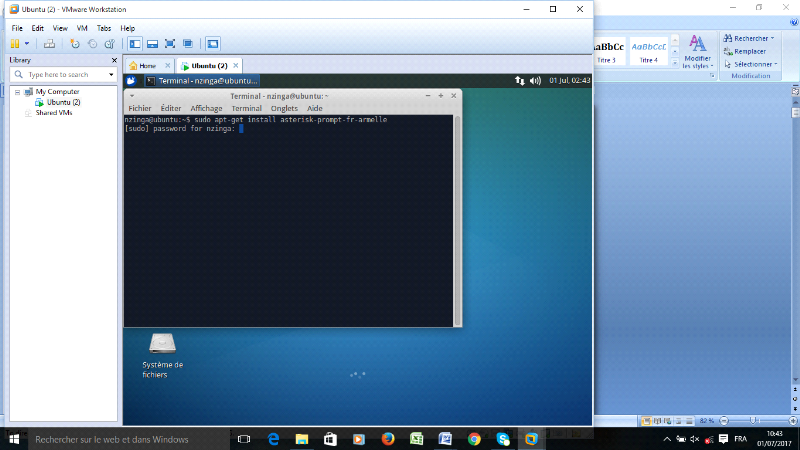This screenshot has height=450, width=800.
Task: Toggle the thumbnail bar view button
Action: (151, 44)
